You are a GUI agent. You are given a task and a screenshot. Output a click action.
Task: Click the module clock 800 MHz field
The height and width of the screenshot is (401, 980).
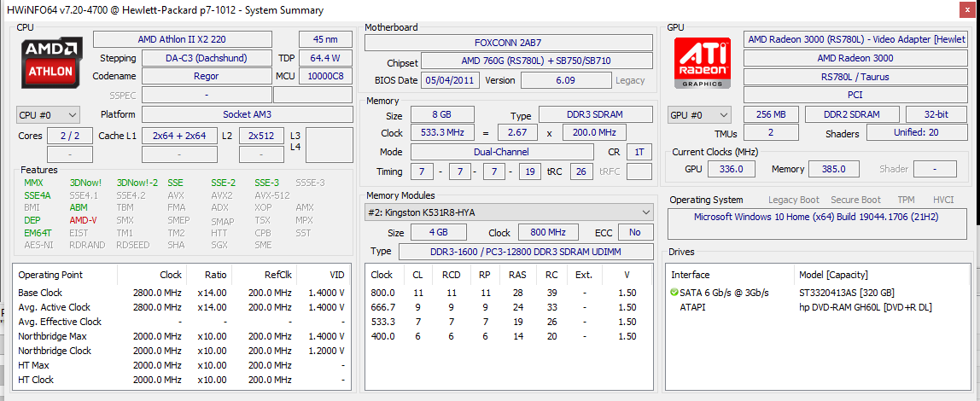[x=548, y=232]
